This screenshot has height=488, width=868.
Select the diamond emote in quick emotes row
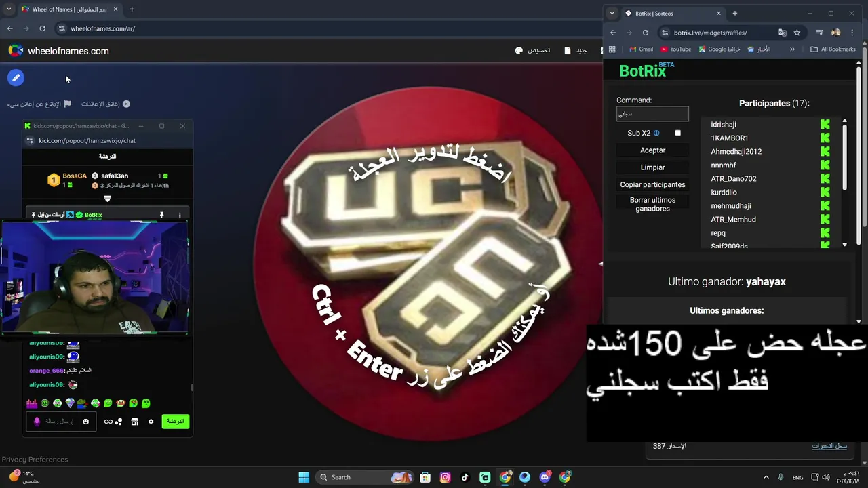(70, 403)
